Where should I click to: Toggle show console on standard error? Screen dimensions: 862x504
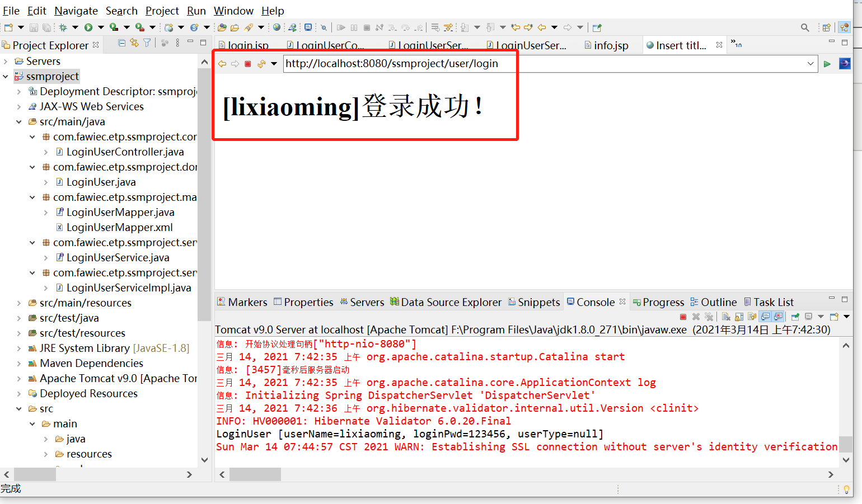point(778,317)
